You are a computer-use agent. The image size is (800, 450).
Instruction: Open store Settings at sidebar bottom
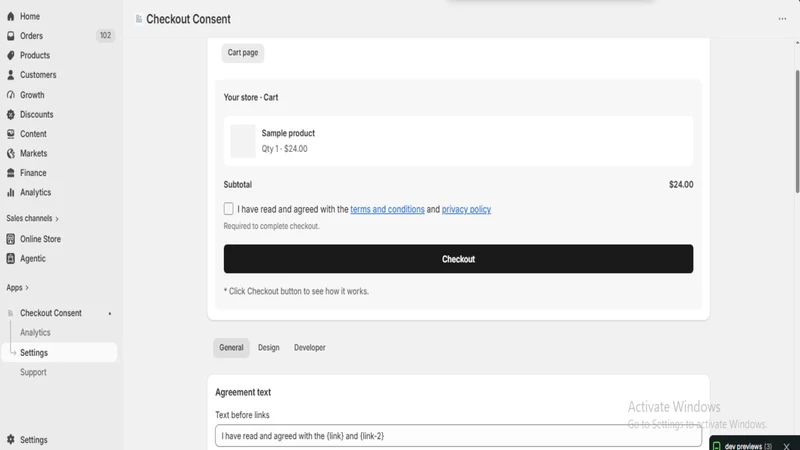tap(34, 439)
